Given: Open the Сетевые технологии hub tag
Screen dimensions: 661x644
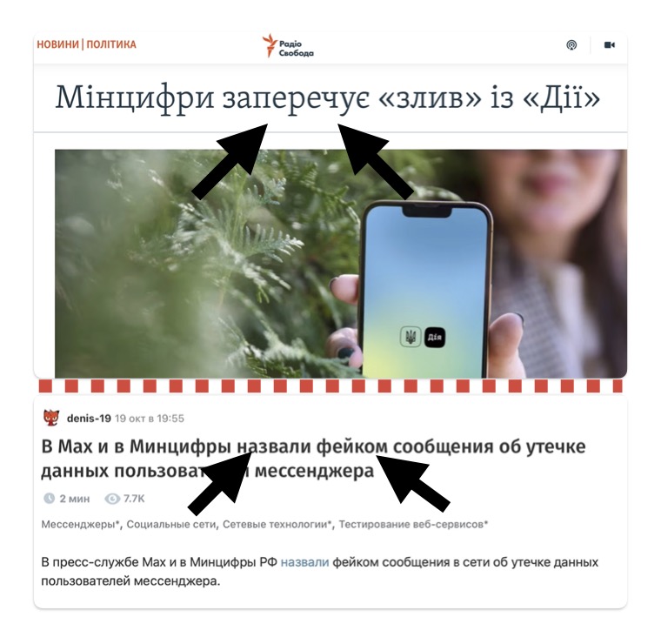Looking at the screenshot, I should 277,524.
